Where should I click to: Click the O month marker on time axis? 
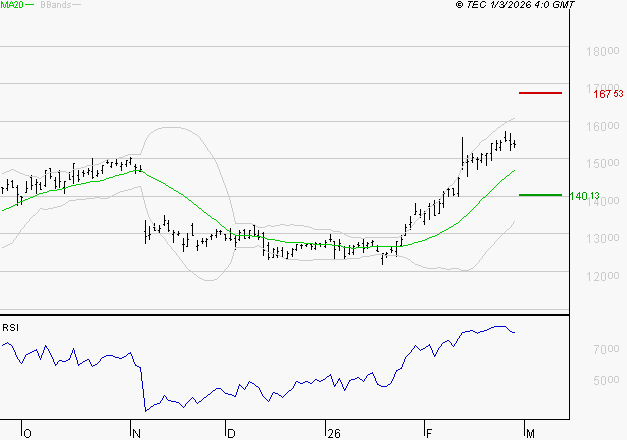(x=27, y=434)
